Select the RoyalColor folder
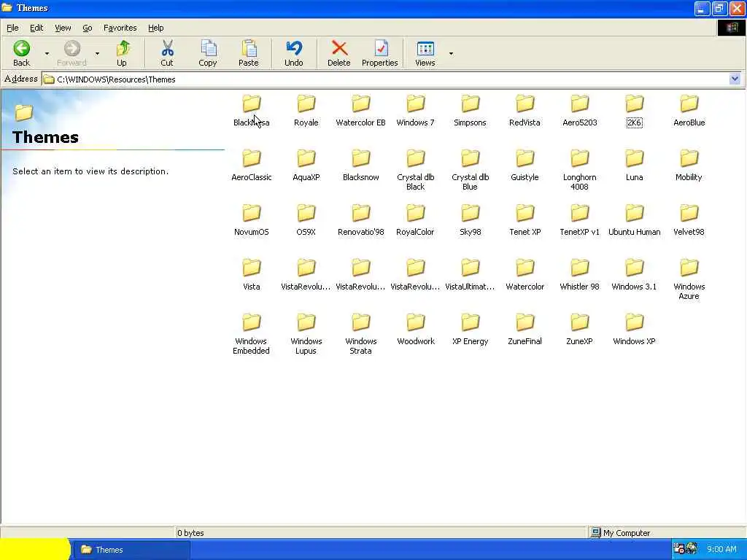747x560 pixels. pyautogui.click(x=415, y=220)
